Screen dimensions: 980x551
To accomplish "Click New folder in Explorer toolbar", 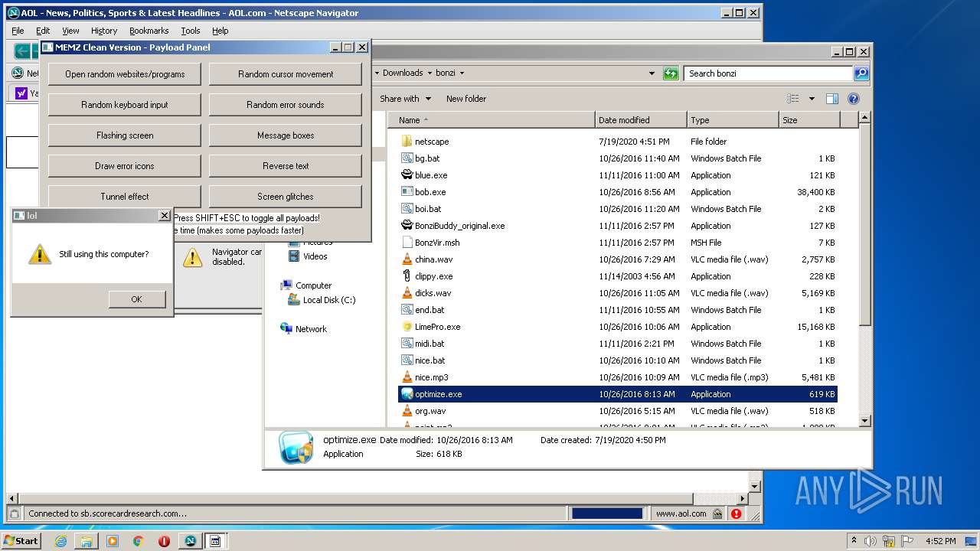I will click(x=466, y=99).
